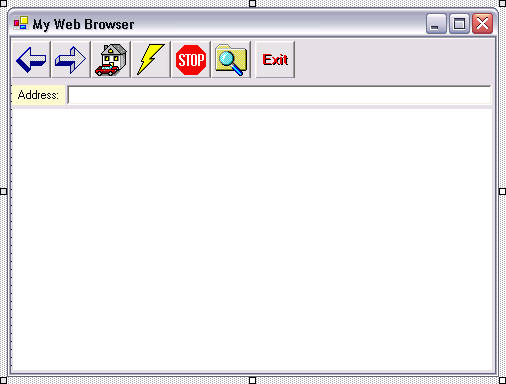506x384 pixels.
Task: Select the right-middle sizing handle of the form
Action: pos(503,191)
